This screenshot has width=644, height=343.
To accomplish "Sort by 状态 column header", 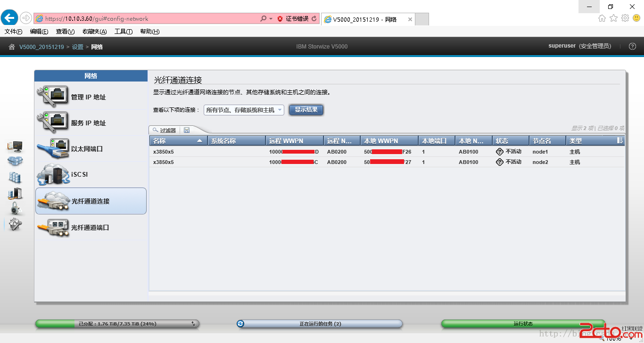I will click(x=511, y=140).
